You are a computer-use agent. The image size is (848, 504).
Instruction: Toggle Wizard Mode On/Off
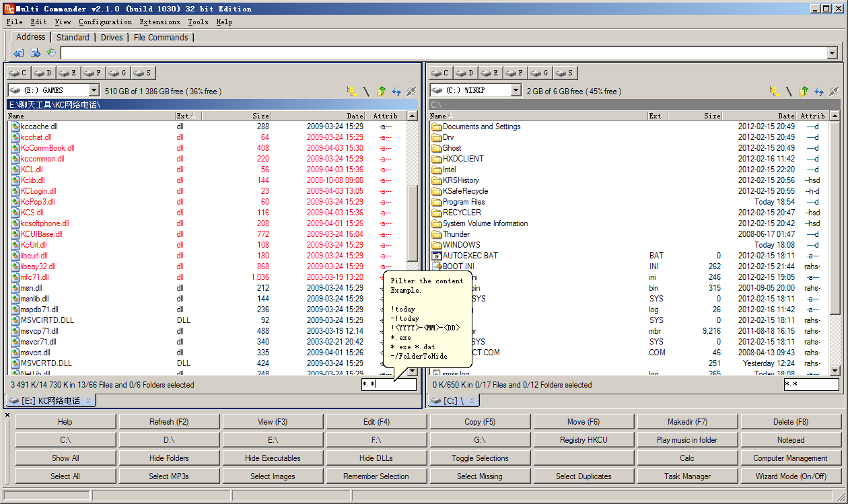(x=790, y=476)
